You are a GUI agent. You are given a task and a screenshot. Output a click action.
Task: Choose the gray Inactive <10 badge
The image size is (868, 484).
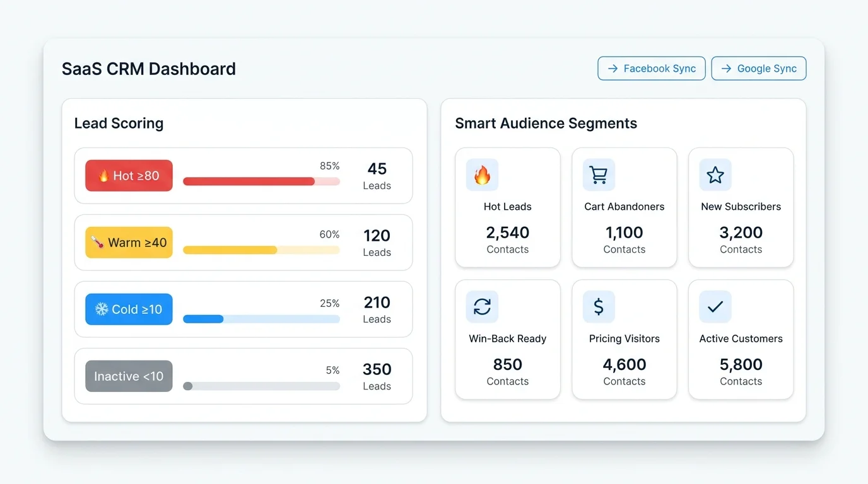coord(129,376)
